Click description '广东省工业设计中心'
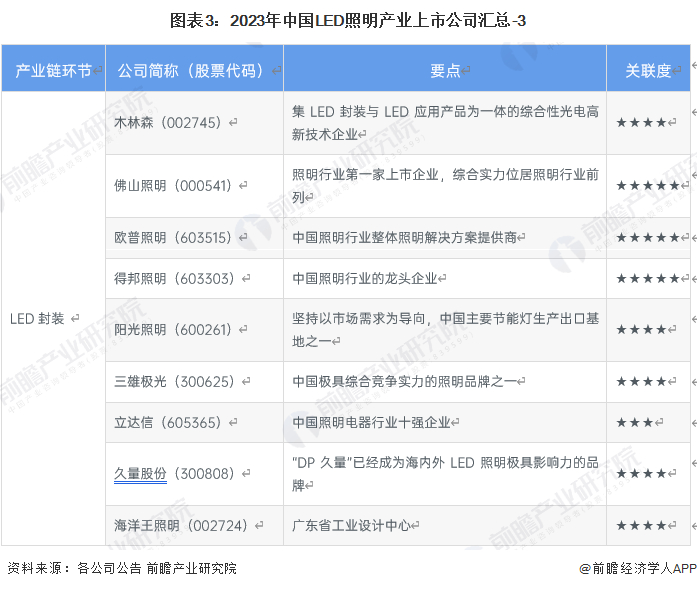Screen dimensions: 697x589 352,525
